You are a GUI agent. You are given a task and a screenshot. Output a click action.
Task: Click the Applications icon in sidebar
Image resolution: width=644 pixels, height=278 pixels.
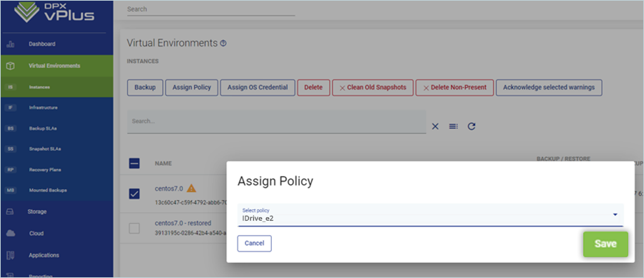tap(11, 255)
